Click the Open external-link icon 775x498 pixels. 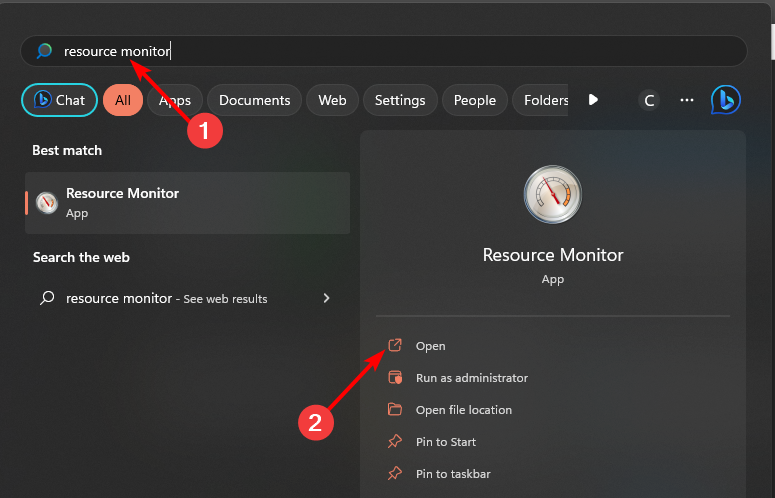click(395, 345)
